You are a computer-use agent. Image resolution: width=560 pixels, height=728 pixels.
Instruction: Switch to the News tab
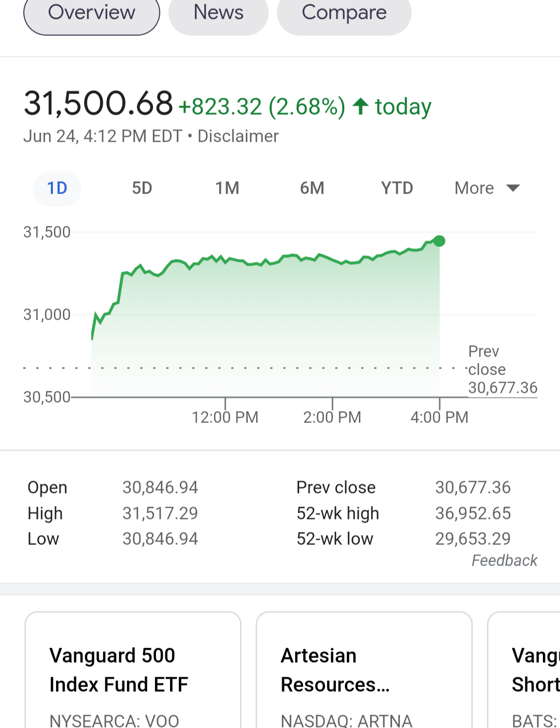pos(218,13)
